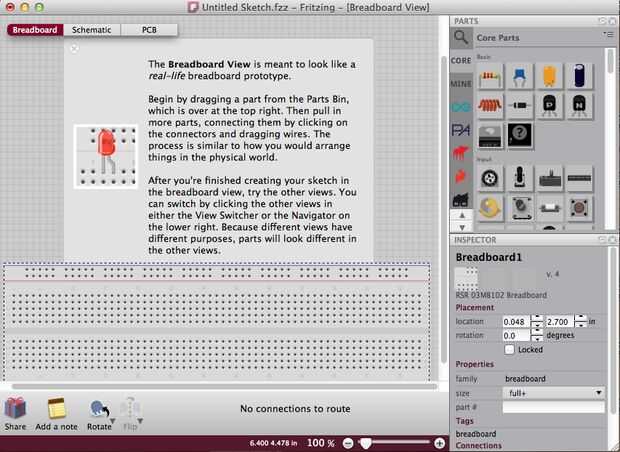This screenshot has width=620, height=452.
Task: Open the Arduino parts bin
Action: pyautogui.click(x=461, y=107)
